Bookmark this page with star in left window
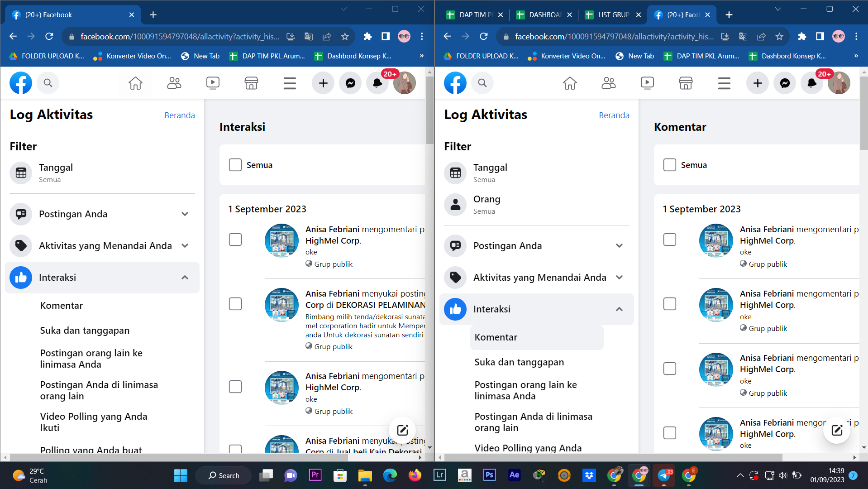The image size is (868, 489). point(345,37)
